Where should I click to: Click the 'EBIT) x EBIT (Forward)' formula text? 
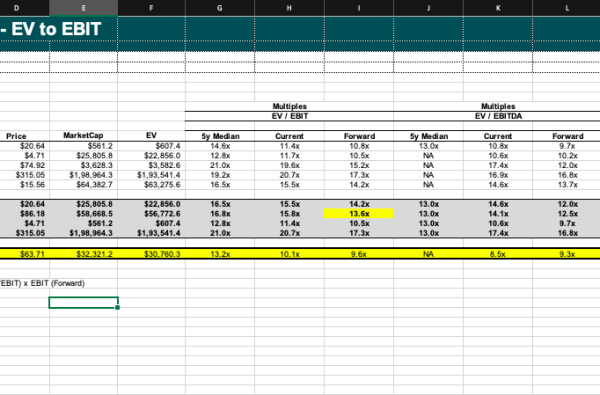(42, 283)
